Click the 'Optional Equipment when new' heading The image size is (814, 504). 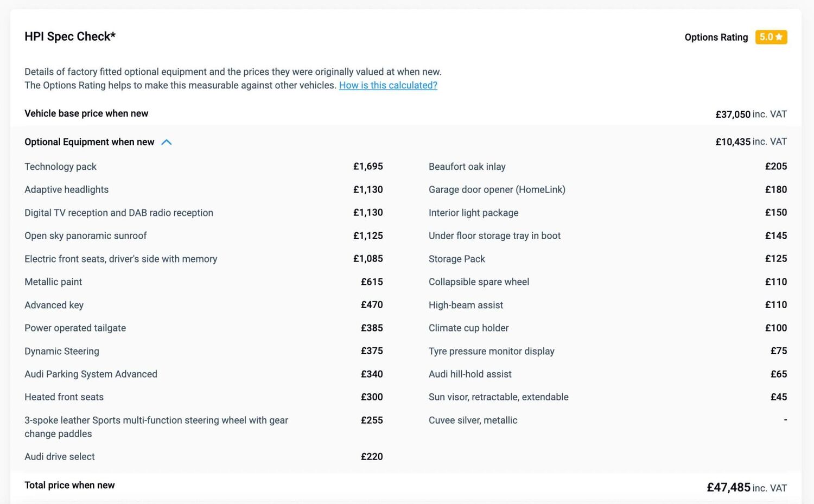click(90, 142)
